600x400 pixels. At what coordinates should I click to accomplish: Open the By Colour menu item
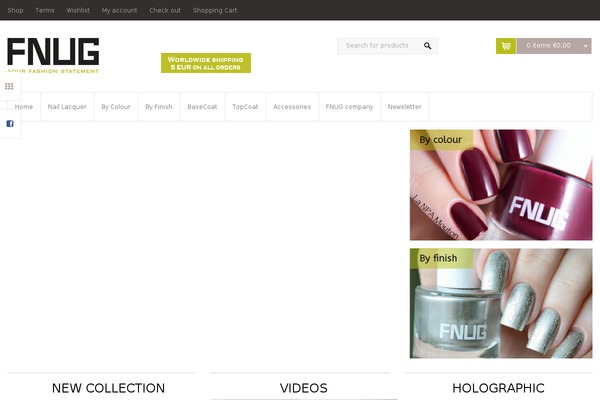click(116, 107)
